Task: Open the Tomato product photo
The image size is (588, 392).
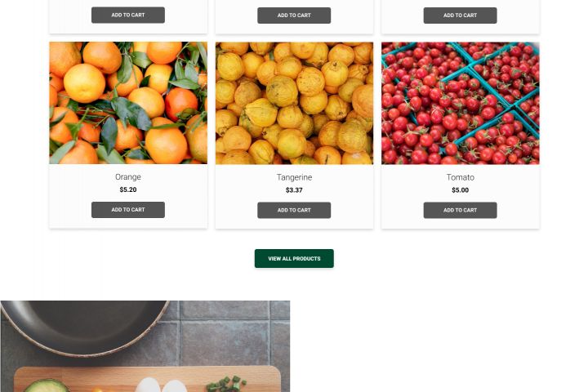Action: 460,103
